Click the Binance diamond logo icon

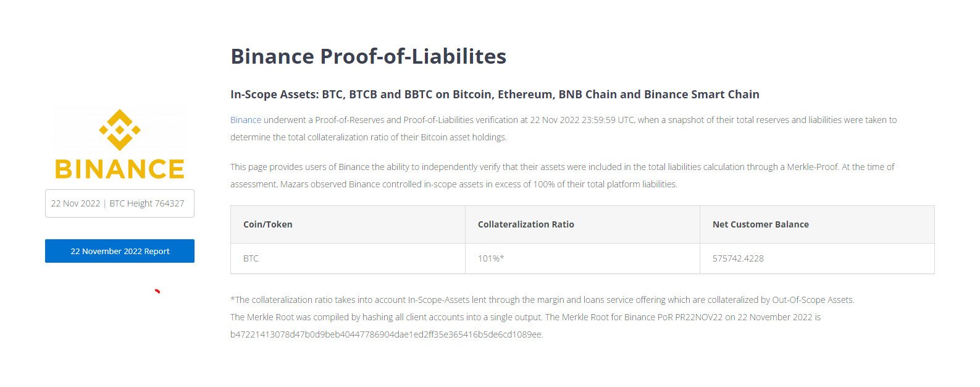(x=120, y=130)
